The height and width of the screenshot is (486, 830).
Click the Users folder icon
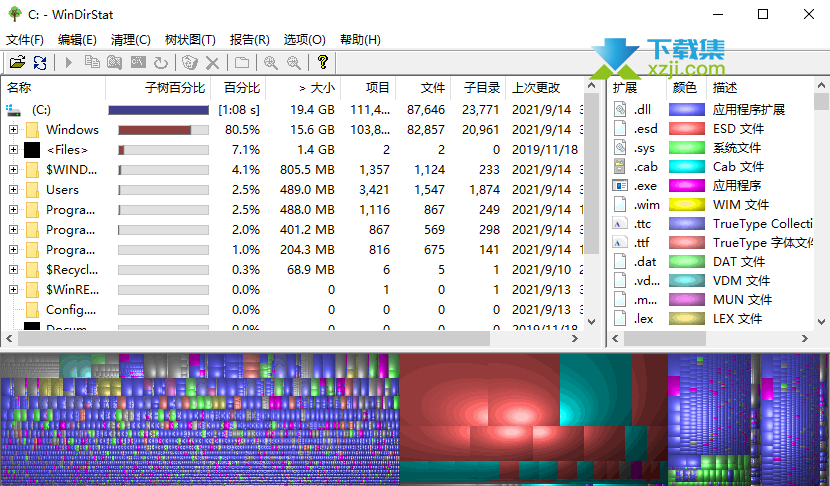click(32, 190)
